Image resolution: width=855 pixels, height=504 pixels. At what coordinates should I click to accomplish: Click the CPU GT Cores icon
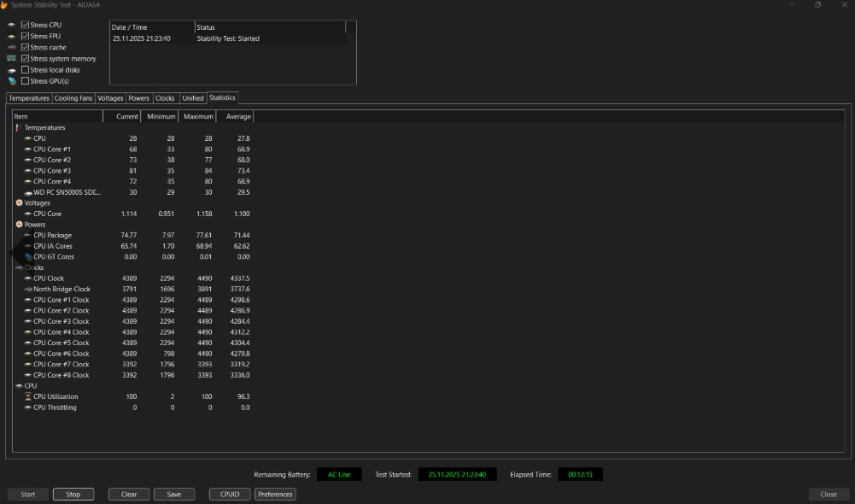pos(28,256)
